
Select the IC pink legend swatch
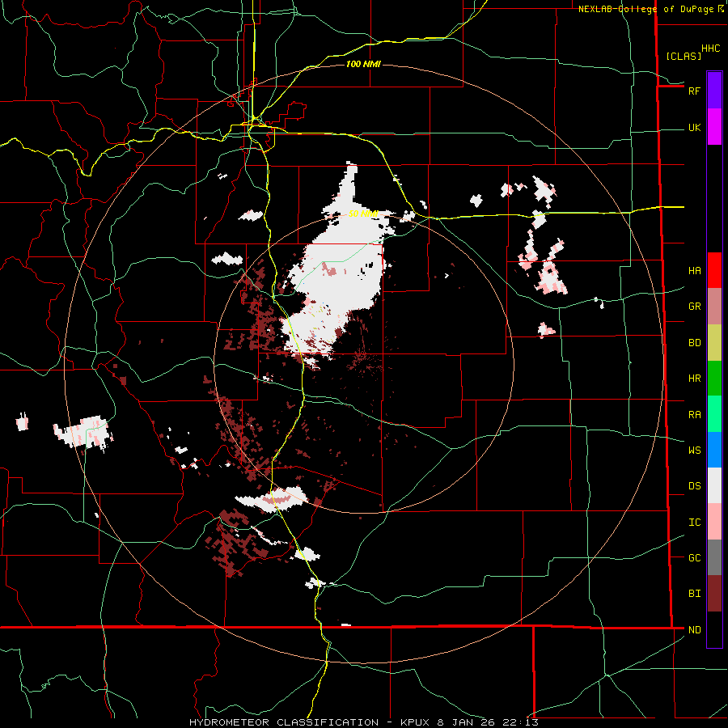[714, 522]
